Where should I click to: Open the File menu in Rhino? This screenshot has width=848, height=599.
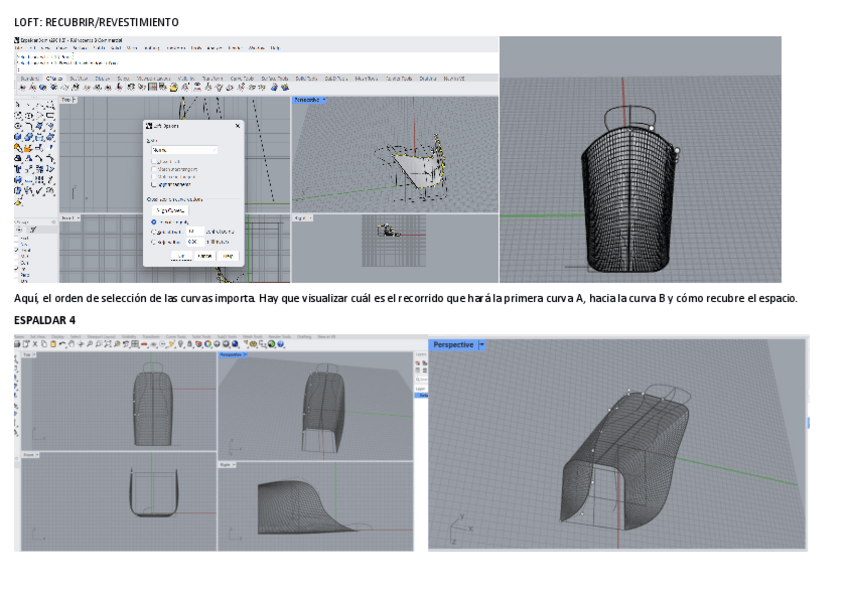(x=19, y=47)
